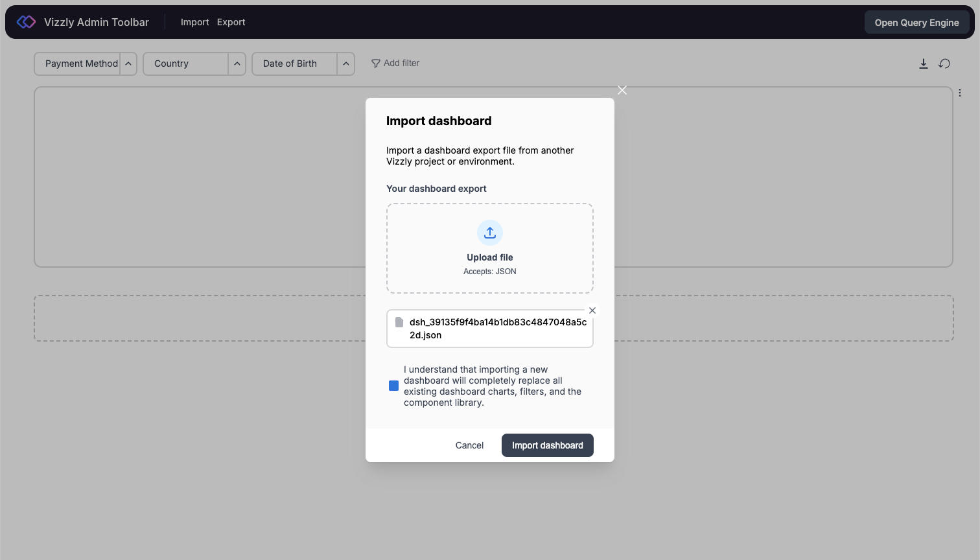Expand the Payment Method filter chevron
The width and height of the screenshot is (980, 560).
(x=128, y=64)
